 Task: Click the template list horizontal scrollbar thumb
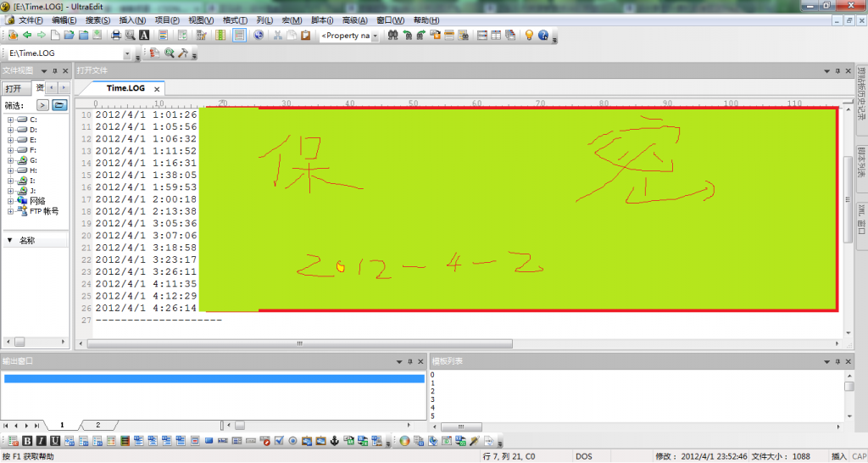pyautogui.click(x=460, y=427)
